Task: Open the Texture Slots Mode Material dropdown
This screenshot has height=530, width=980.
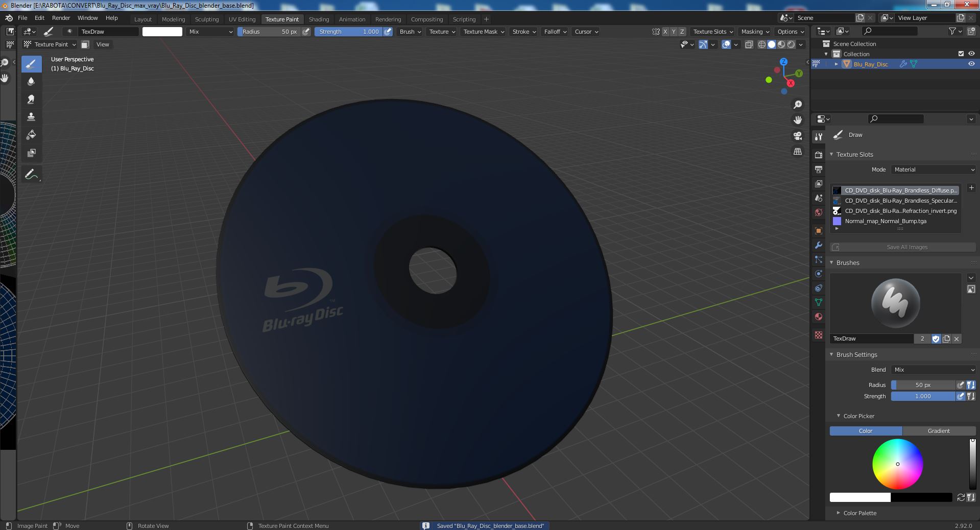Action: point(934,170)
